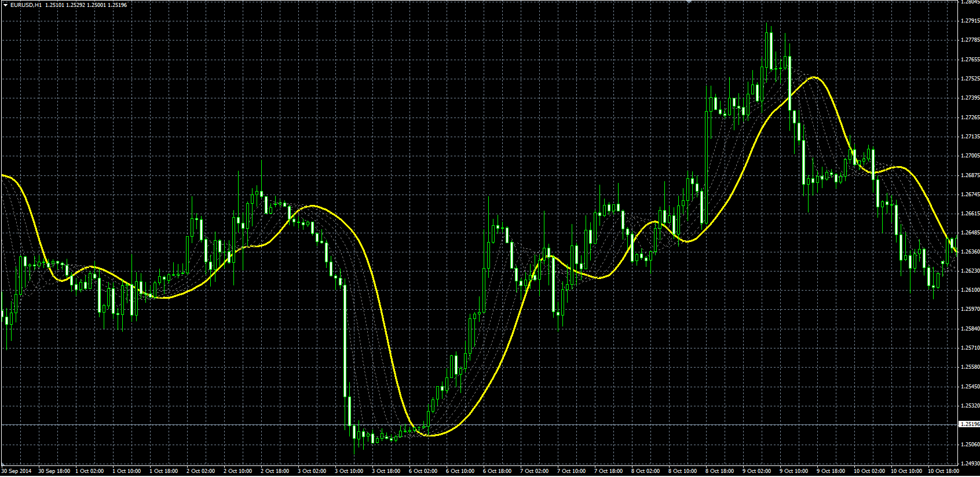980x477 pixels.
Task: Select the 1.27135 price level label
Action: [970, 137]
